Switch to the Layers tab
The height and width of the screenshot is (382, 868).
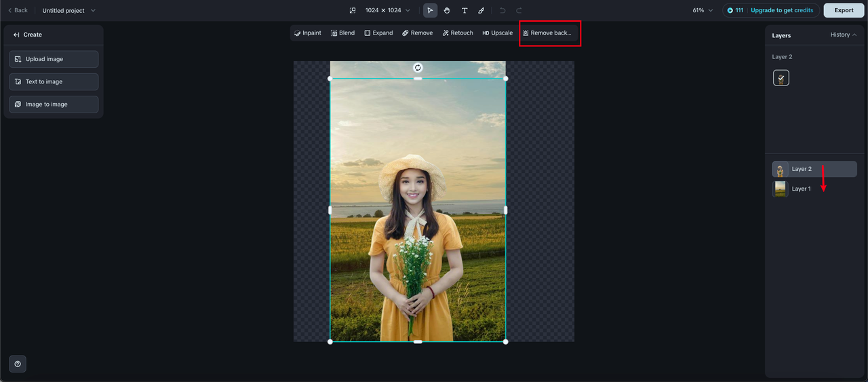(781, 35)
